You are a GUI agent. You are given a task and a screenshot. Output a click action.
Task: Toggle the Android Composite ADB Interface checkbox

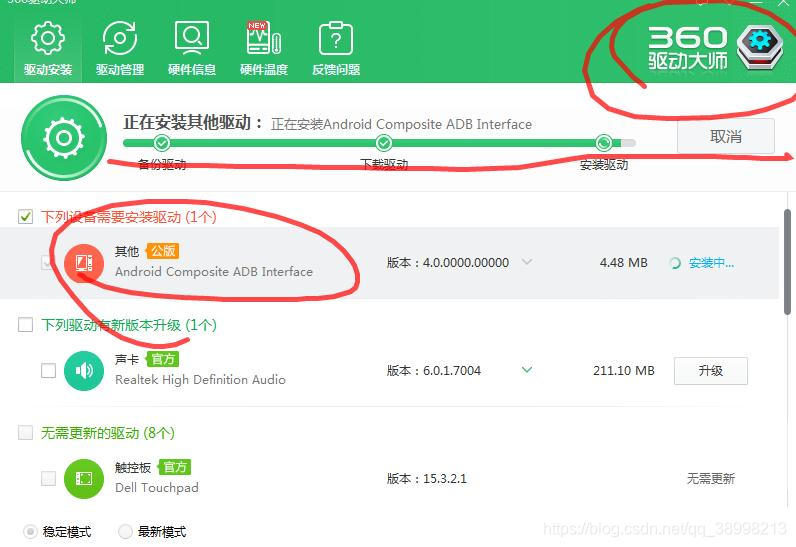coord(48,262)
